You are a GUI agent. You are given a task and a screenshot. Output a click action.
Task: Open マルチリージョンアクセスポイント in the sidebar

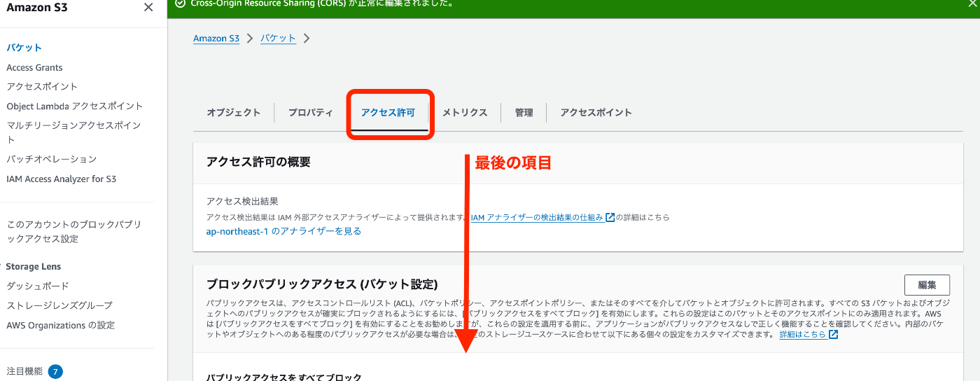tap(73, 132)
